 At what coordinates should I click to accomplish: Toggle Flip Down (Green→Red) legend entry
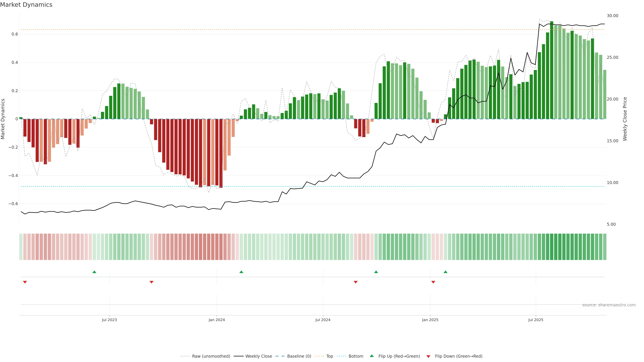(x=459, y=356)
